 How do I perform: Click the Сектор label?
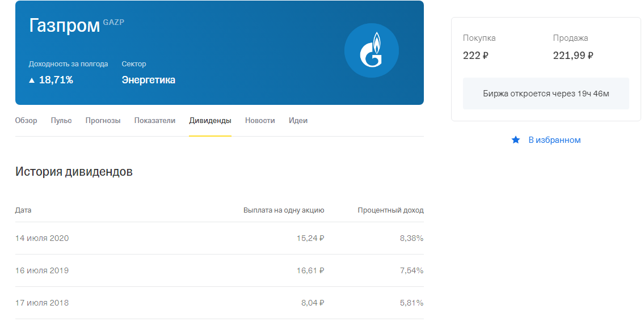pos(134,64)
